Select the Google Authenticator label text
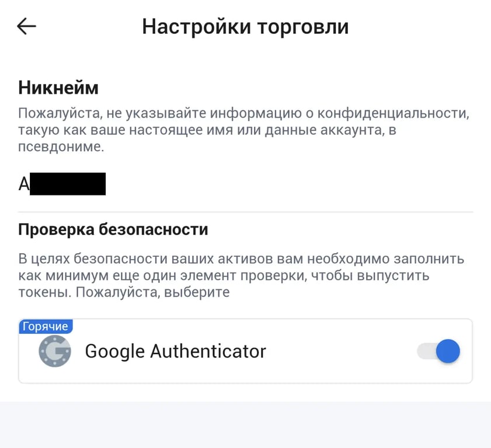491x448 pixels. pos(175,351)
